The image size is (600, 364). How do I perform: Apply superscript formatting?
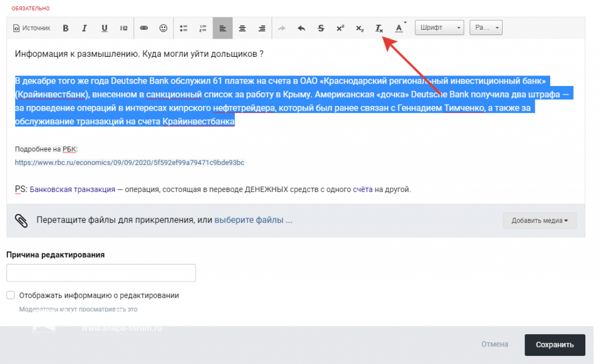tap(340, 28)
